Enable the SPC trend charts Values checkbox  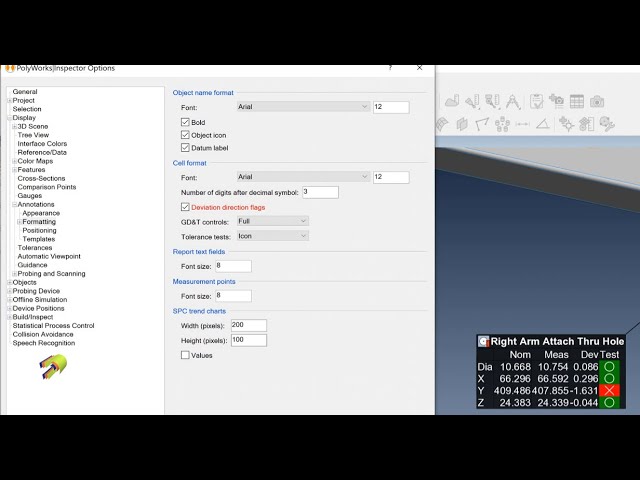[185, 355]
